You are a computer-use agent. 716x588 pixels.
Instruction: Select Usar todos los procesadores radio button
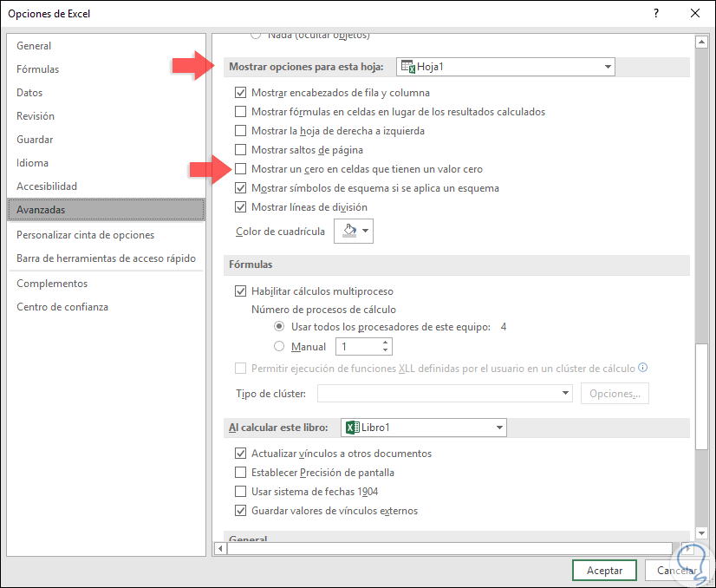(x=279, y=327)
